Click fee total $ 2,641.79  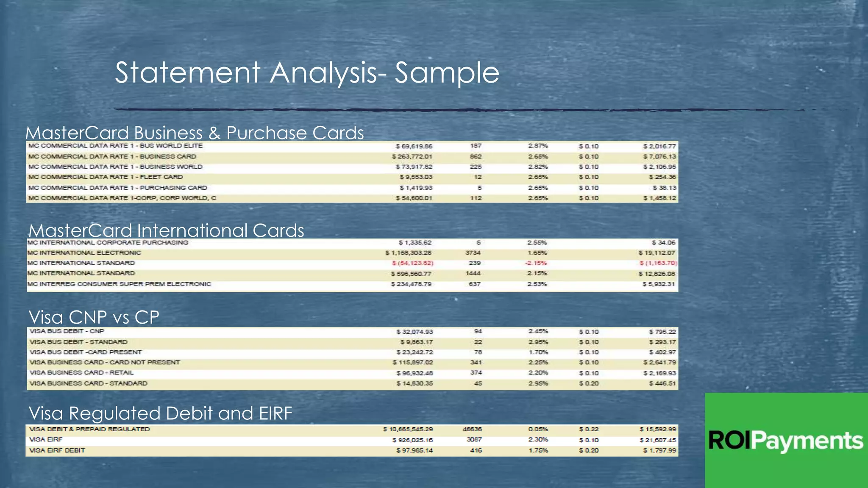(x=659, y=363)
